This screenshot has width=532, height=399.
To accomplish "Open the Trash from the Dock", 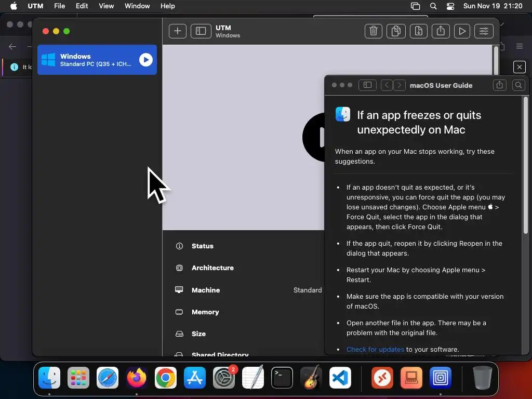I will click(483, 378).
